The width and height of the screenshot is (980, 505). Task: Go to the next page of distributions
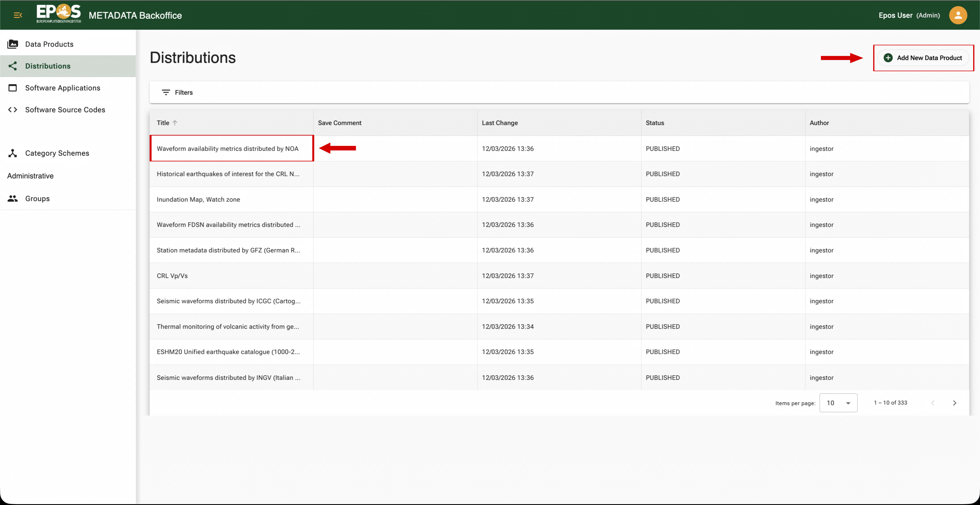955,403
